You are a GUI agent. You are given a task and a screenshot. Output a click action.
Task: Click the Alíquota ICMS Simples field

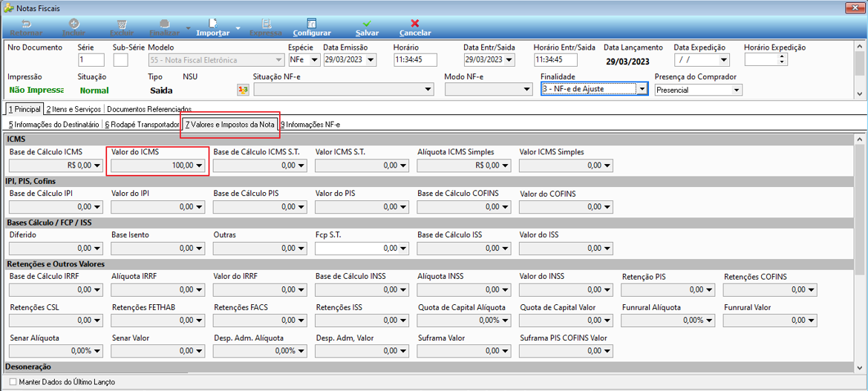tap(464, 165)
